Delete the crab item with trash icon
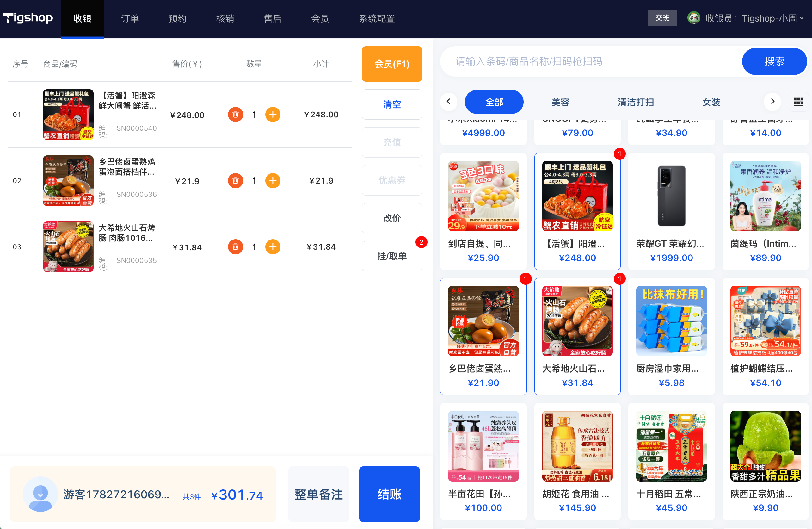This screenshot has height=529, width=812. point(236,115)
